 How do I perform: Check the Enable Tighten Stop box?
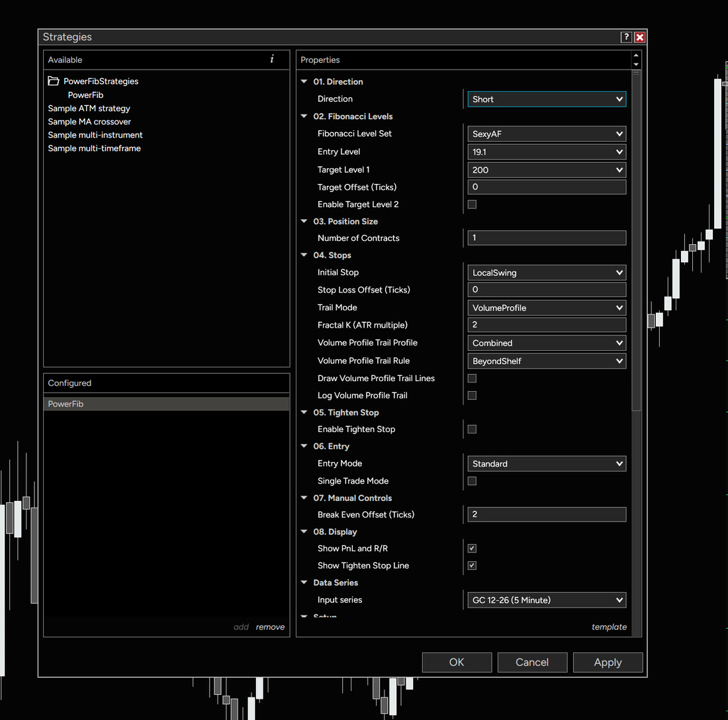pyautogui.click(x=472, y=429)
